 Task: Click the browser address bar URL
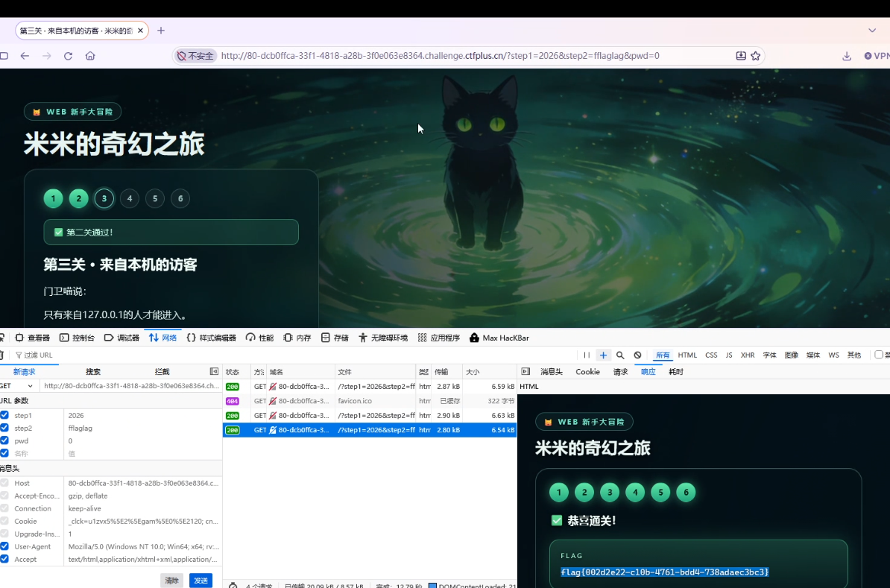440,56
